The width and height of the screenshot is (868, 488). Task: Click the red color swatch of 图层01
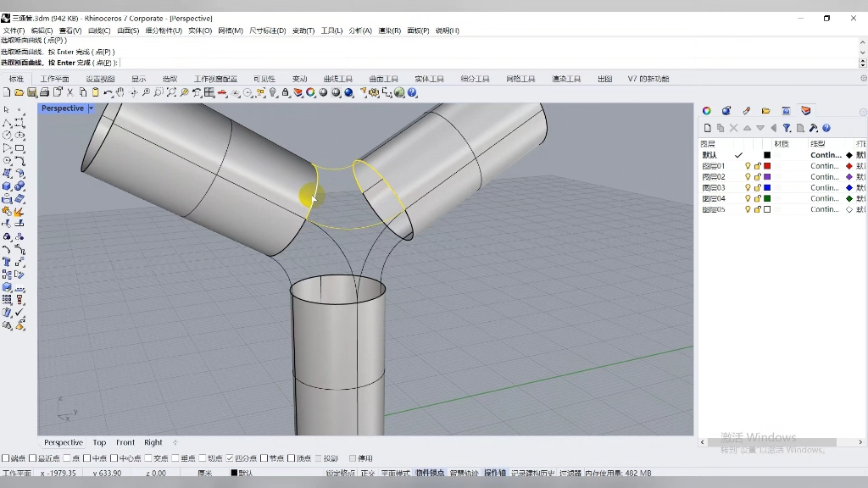pyautogui.click(x=767, y=166)
